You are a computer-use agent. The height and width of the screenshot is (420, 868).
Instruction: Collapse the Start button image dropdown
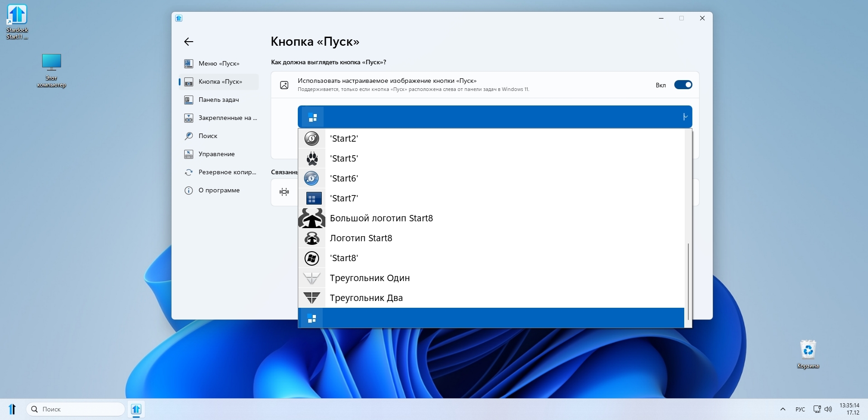pos(495,117)
